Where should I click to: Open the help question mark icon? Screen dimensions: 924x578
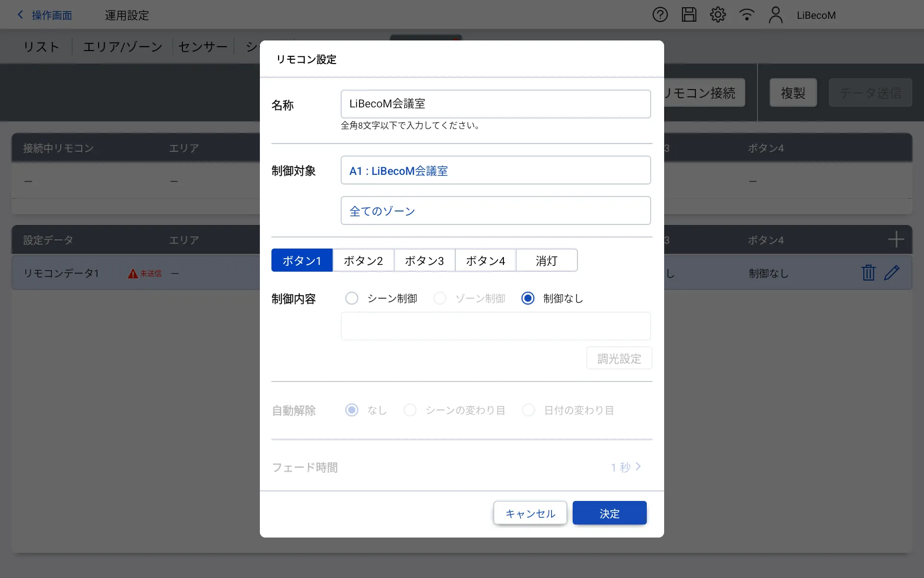[x=660, y=15]
